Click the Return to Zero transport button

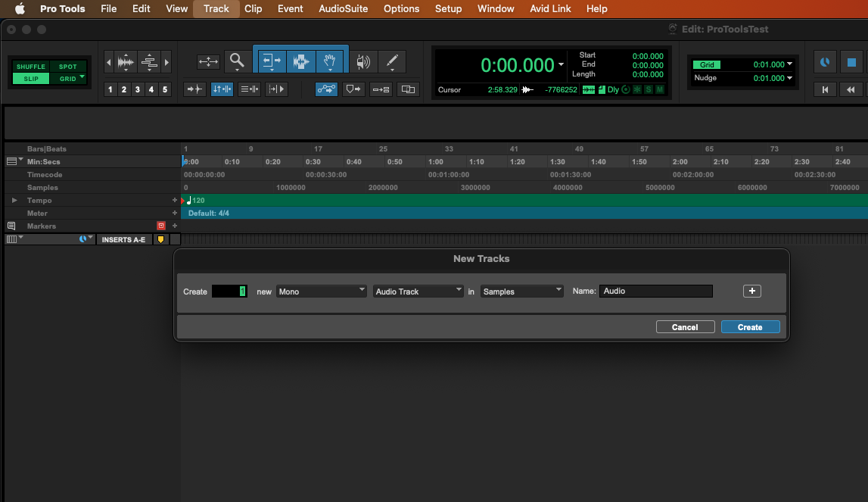[825, 89]
